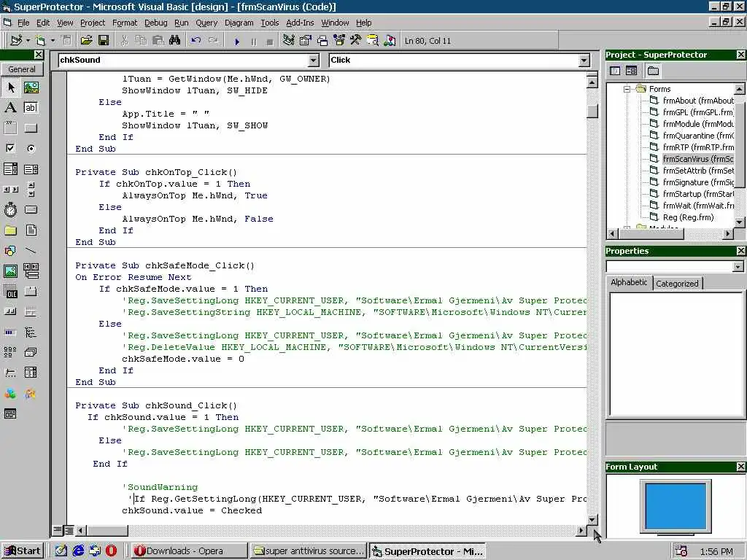Image resolution: width=747 pixels, height=560 pixels.
Task: Click the code window vertical scrollbar thumb
Action: pyautogui.click(x=592, y=111)
